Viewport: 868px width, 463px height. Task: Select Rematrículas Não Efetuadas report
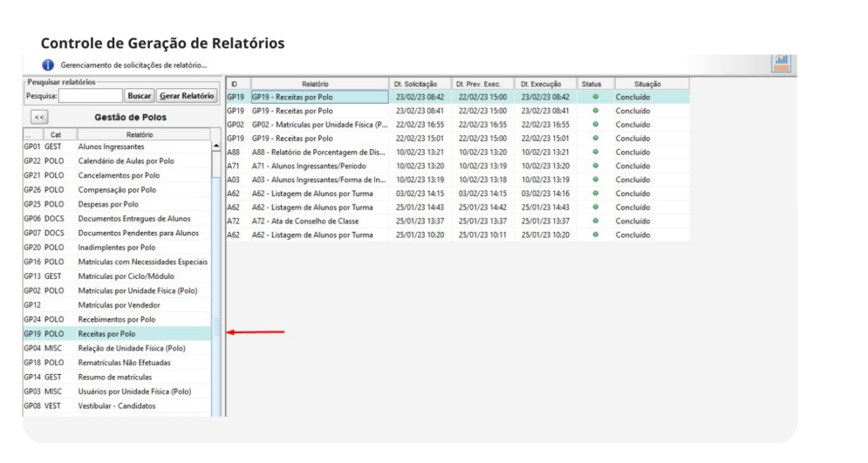117,363
